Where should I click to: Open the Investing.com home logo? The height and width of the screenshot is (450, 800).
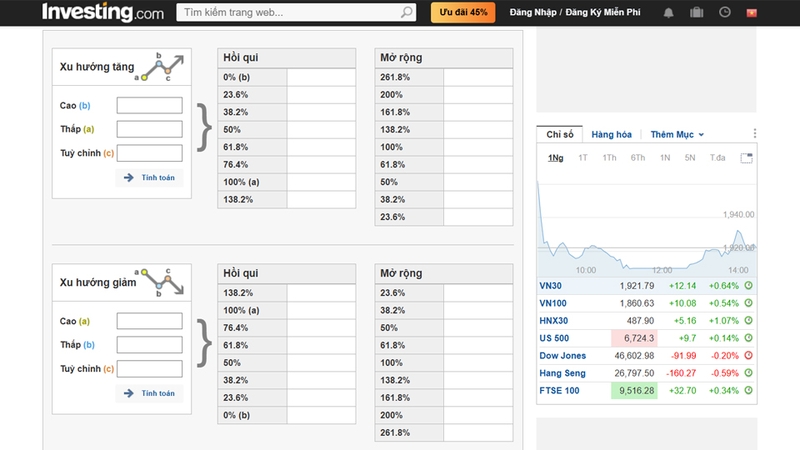103,12
